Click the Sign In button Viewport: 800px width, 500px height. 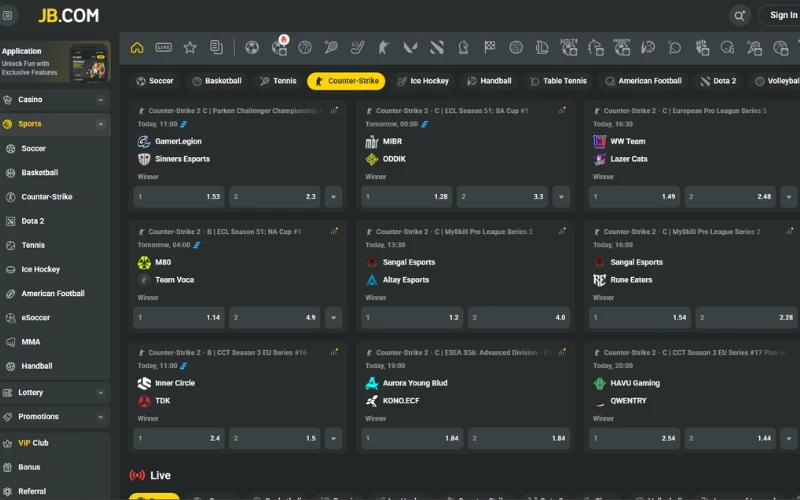pyautogui.click(x=781, y=15)
